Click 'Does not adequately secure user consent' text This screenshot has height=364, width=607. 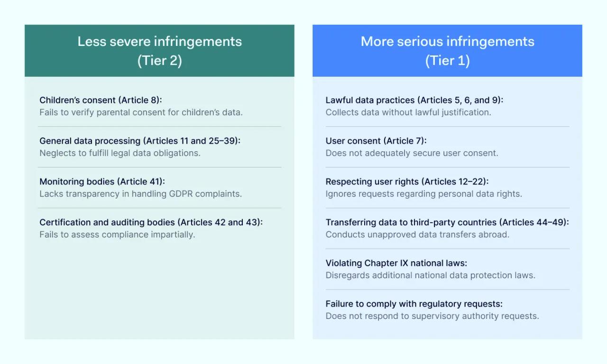(x=412, y=153)
